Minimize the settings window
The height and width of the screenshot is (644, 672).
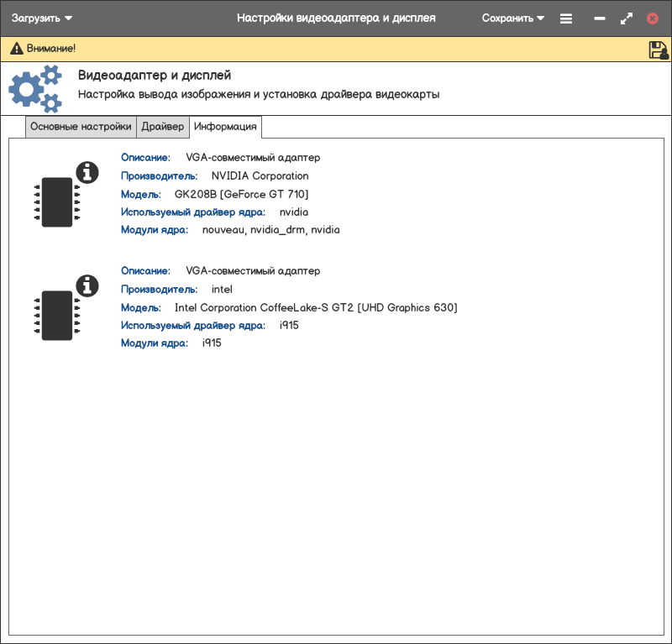(599, 18)
